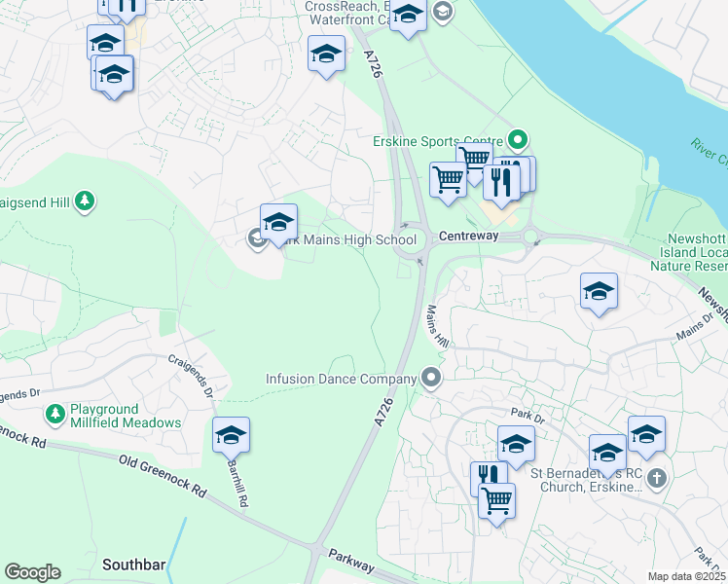Click school marker beside Park Mains High School

tap(278, 225)
